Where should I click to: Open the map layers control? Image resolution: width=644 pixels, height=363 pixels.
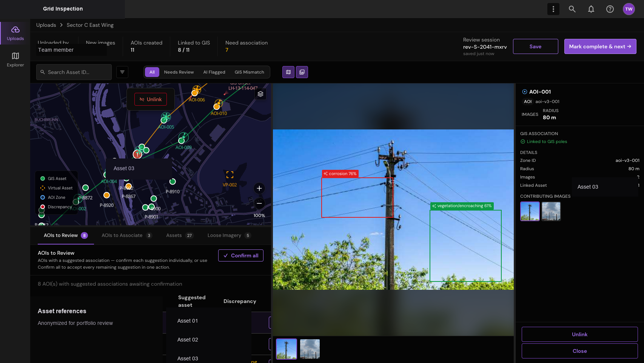[260, 94]
